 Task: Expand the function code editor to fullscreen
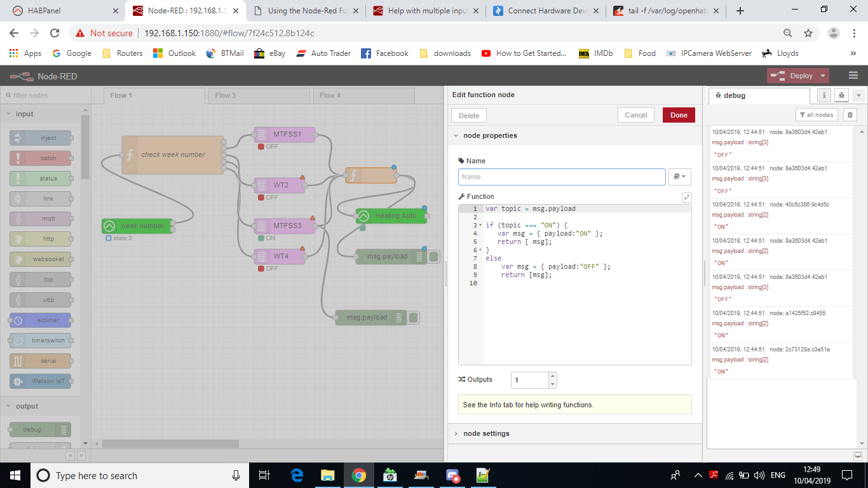686,197
